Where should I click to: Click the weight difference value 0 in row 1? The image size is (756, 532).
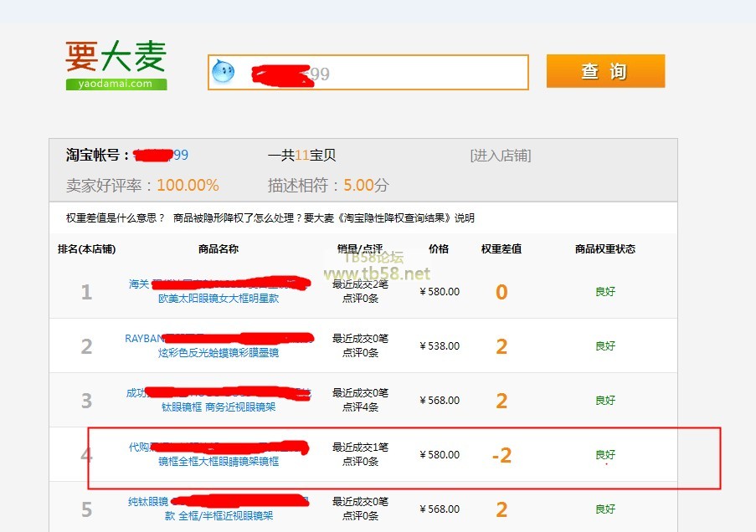coord(501,292)
